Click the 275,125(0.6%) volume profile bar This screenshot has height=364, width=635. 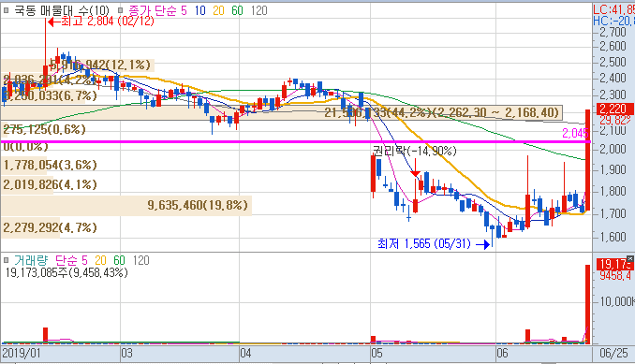point(44,129)
